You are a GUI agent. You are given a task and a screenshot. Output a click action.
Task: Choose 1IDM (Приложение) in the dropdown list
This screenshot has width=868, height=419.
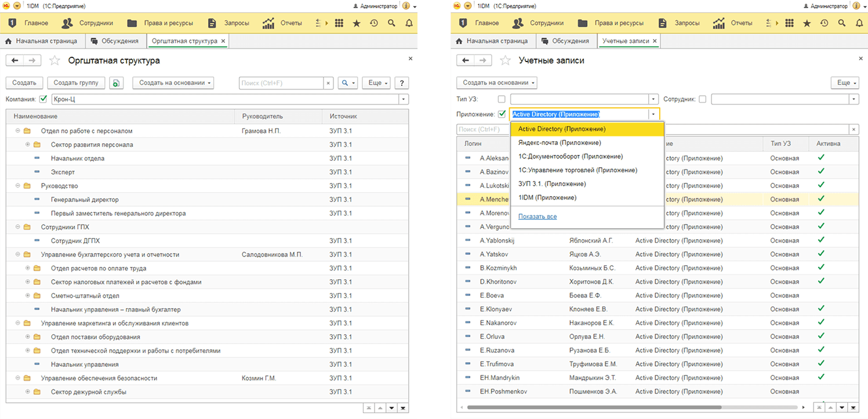click(587, 198)
